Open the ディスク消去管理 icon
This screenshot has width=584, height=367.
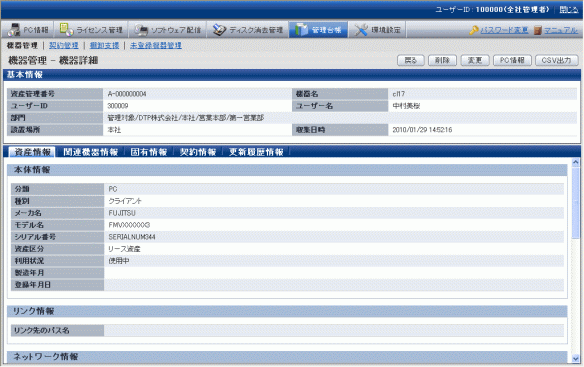(219, 30)
